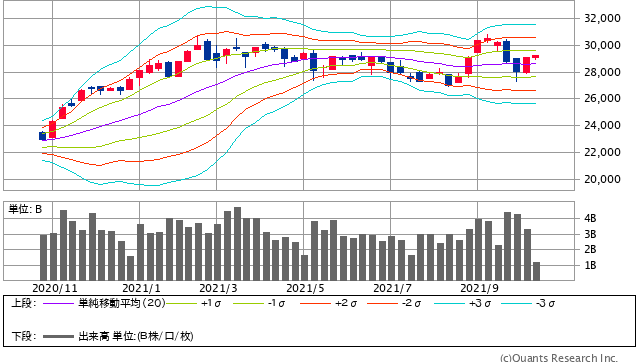
Task: Select the 2021/1 date axis label
Action: coord(141,288)
